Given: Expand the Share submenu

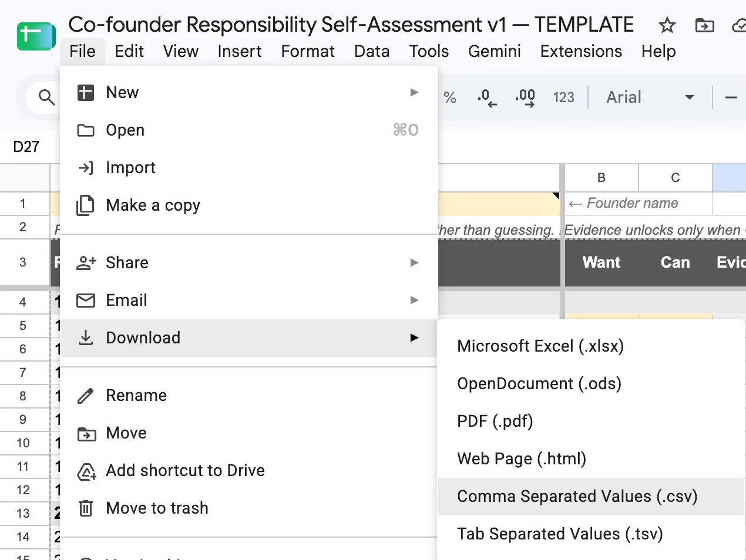Looking at the screenshot, I should pos(249,263).
